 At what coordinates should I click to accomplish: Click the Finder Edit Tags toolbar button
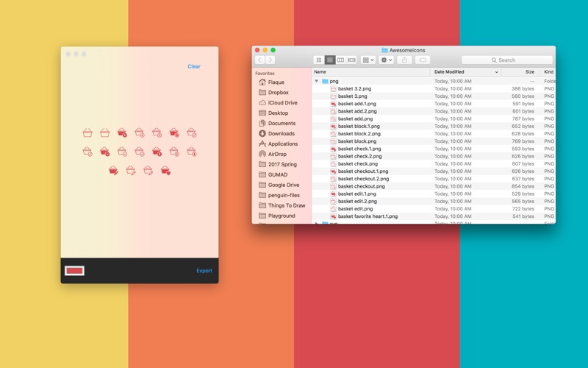[x=422, y=60]
